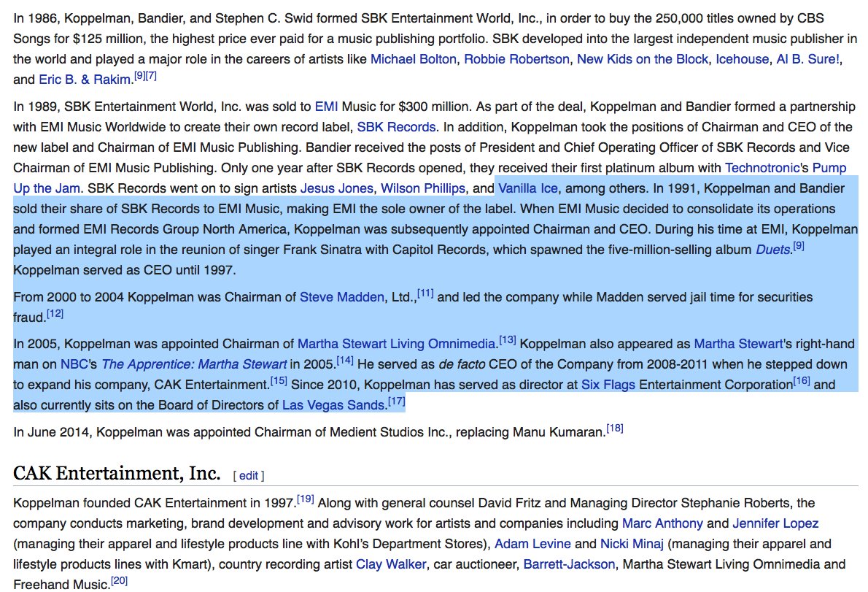Open citation reference number 18

pyautogui.click(x=613, y=426)
